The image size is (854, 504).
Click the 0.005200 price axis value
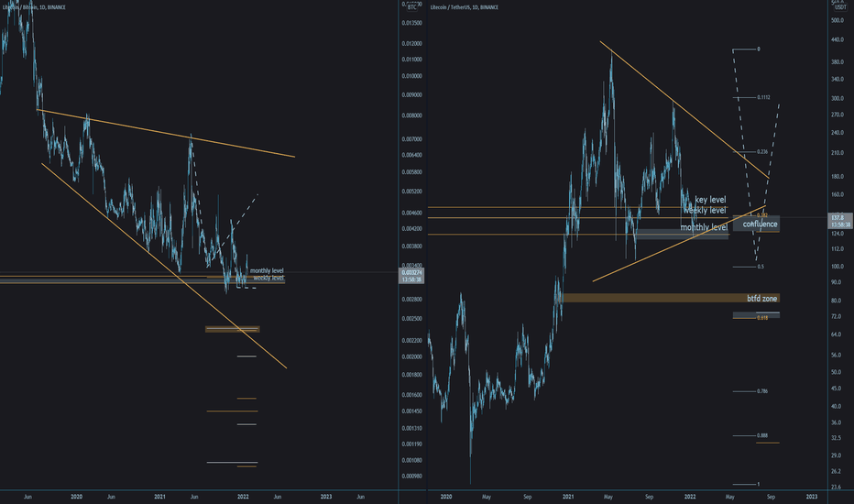[x=411, y=192]
